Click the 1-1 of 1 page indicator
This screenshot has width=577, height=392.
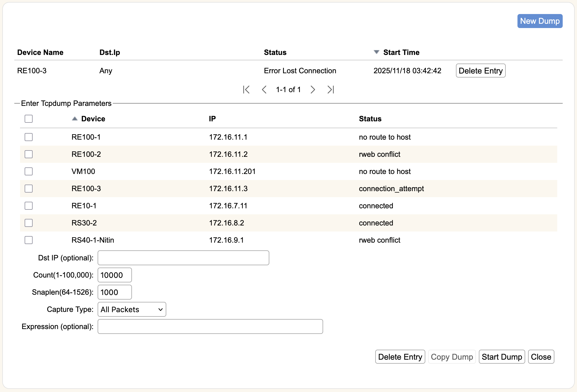[288, 90]
